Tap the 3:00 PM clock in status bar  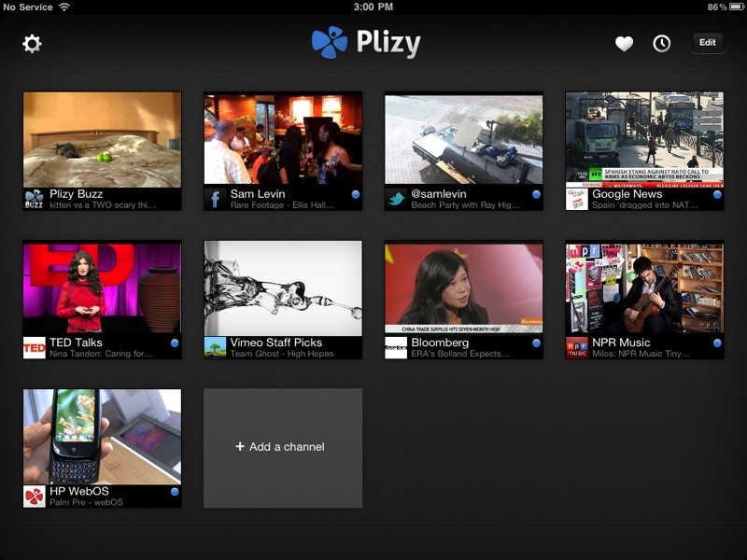click(x=373, y=7)
